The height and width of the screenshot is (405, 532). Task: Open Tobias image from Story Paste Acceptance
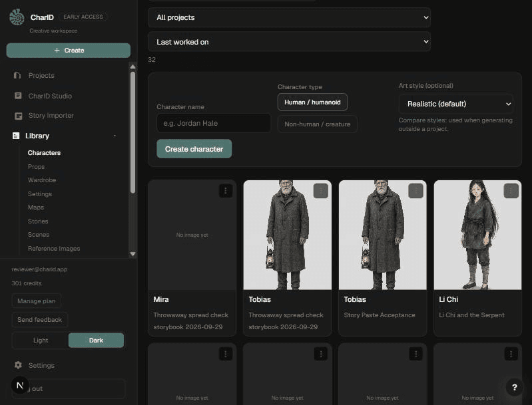[382, 235]
